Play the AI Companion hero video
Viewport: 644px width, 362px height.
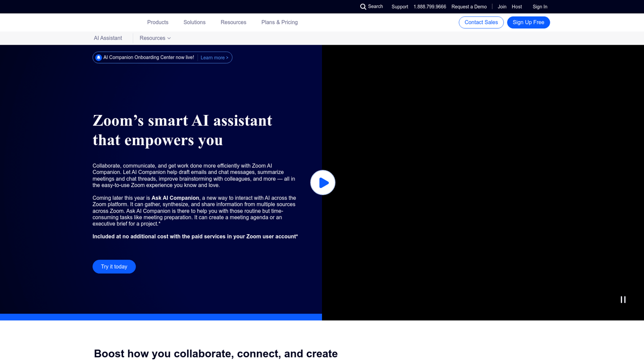[x=322, y=182]
